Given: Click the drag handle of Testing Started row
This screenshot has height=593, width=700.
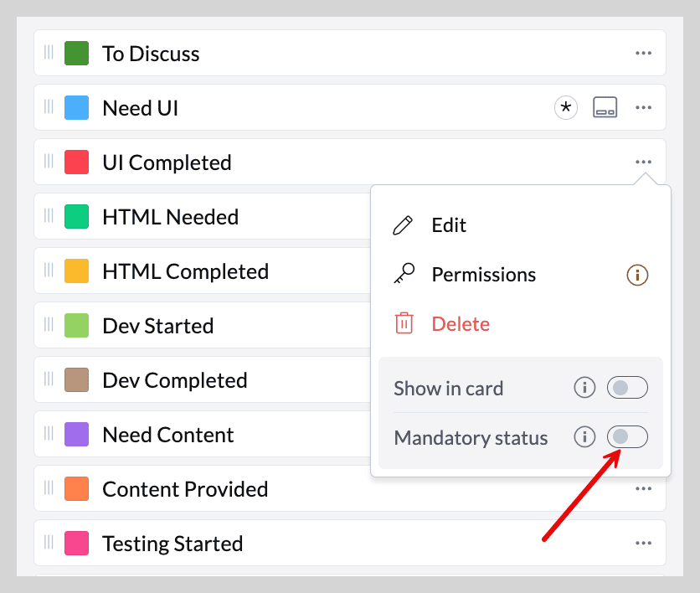Looking at the screenshot, I should 49,543.
